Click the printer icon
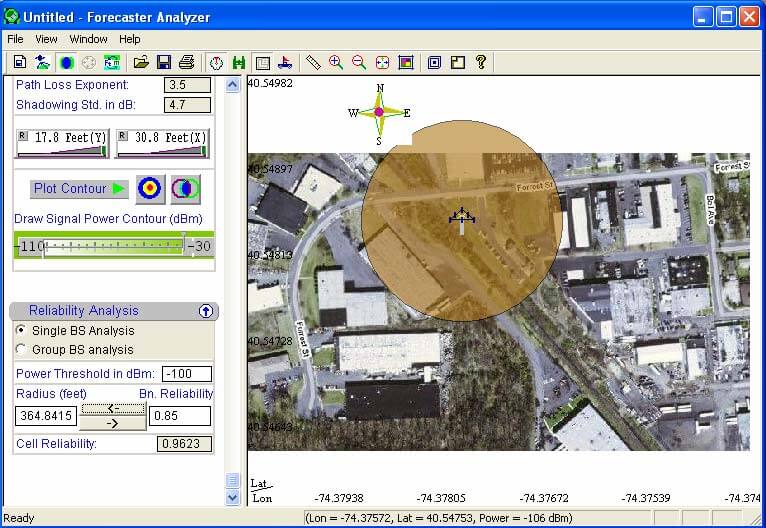Image resolution: width=766 pixels, height=528 pixels. (187, 63)
